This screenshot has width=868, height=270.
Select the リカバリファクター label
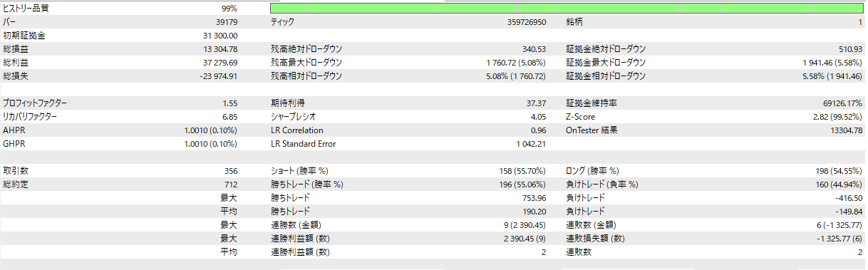click(30, 117)
